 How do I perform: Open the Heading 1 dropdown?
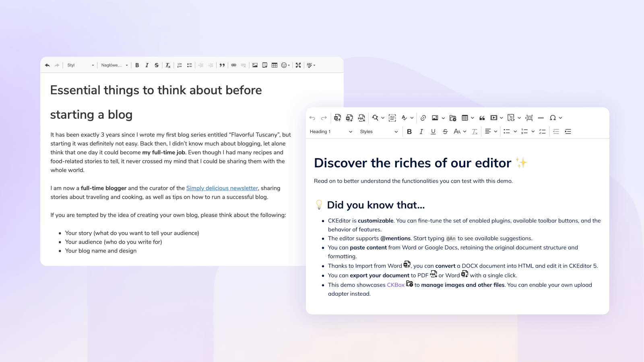coord(331,132)
